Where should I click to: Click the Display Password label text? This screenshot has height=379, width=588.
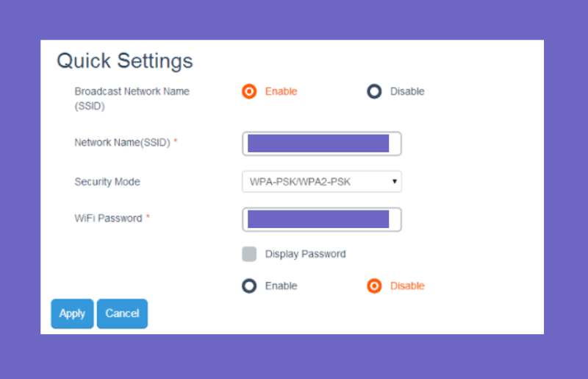click(x=305, y=255)
